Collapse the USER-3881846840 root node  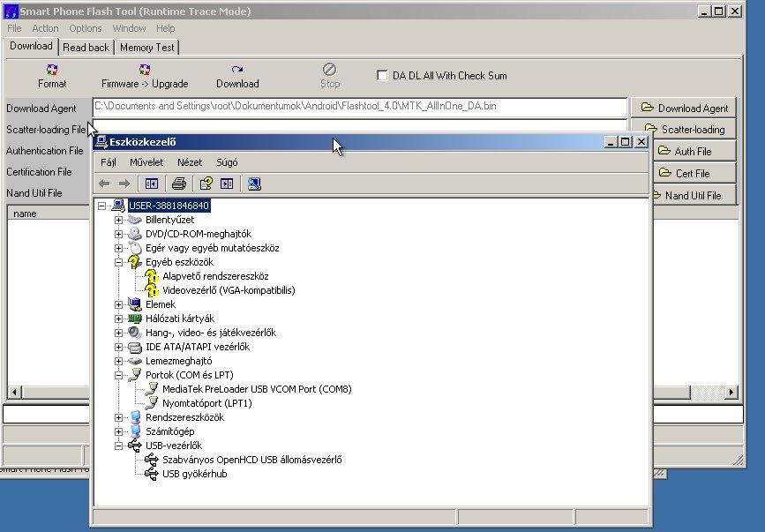pos(101,206)
